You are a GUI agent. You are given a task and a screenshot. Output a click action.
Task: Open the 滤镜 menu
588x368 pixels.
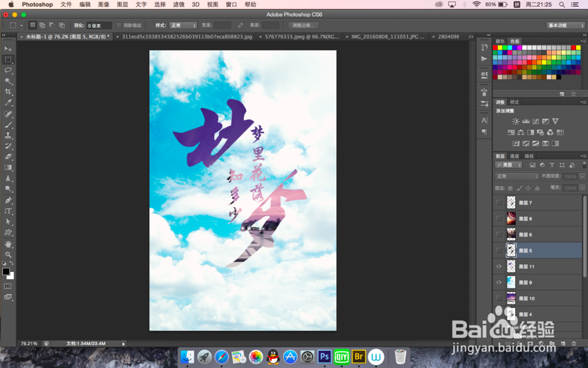(x=179, y=5)
